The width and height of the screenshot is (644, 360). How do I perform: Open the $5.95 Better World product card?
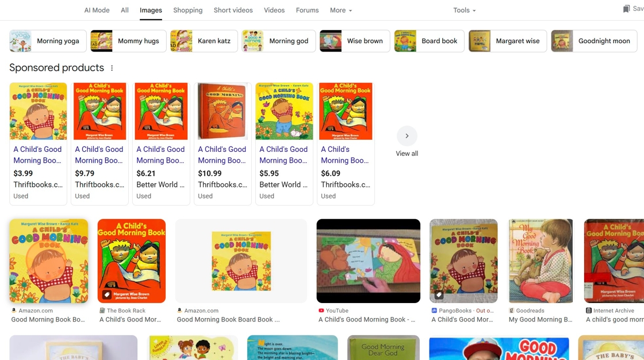(x=284, y=144)
